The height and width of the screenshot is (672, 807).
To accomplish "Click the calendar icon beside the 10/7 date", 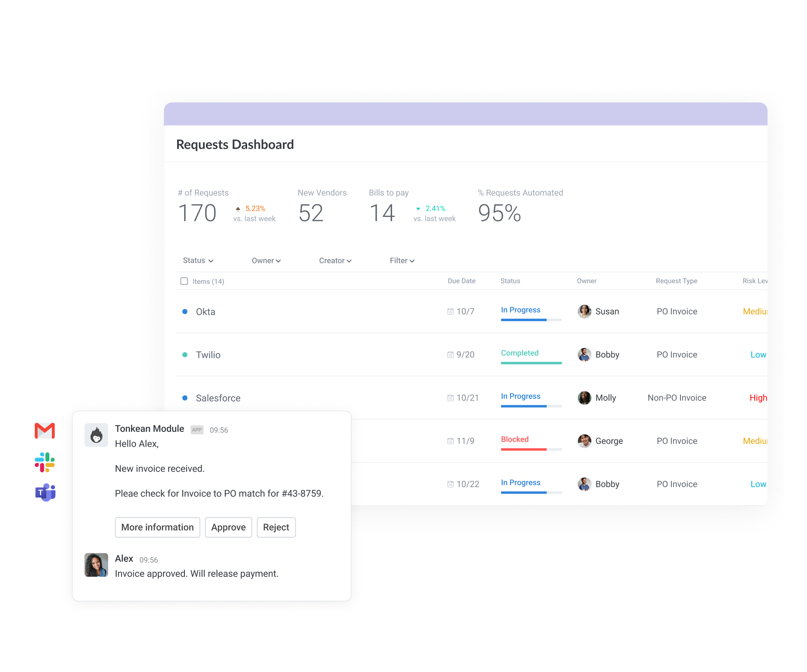I will [450, 312].
